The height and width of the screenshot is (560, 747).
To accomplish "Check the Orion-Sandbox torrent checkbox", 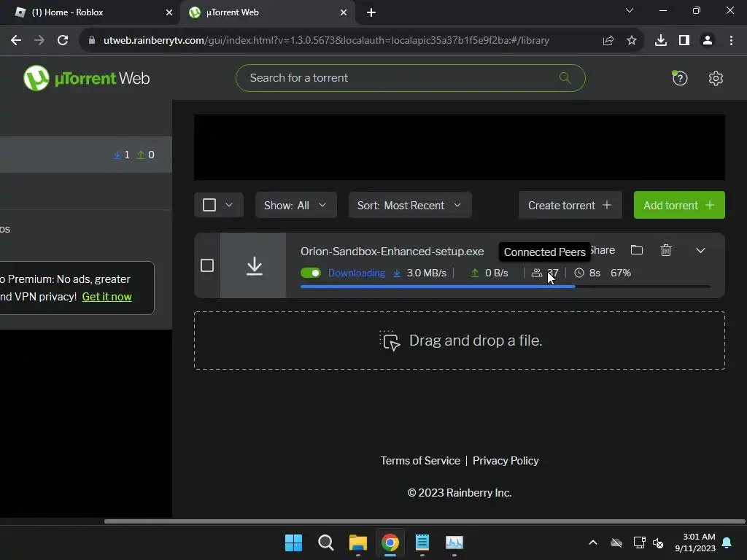I will tap(206, 265).
